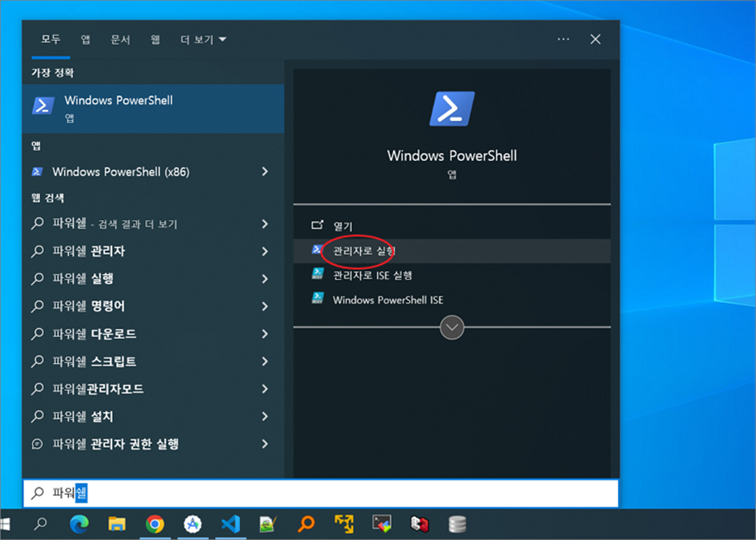Click taskbar search magnifier icon
This screenshot has height=540, width=756.
(41, 524)
